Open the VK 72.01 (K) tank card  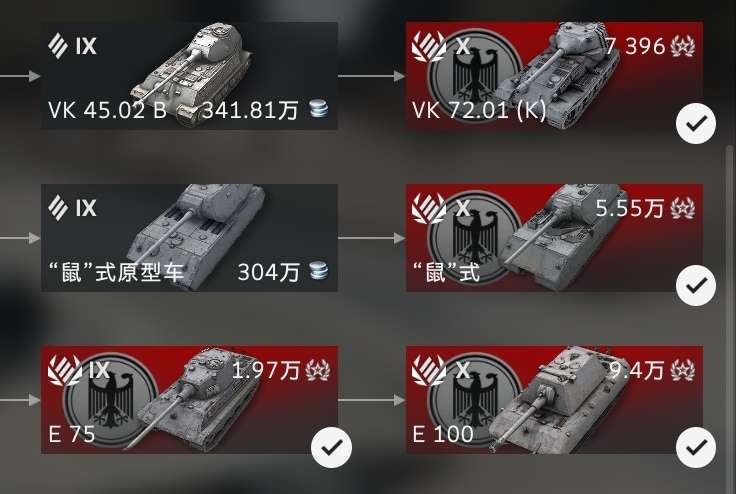click(554, 76)
